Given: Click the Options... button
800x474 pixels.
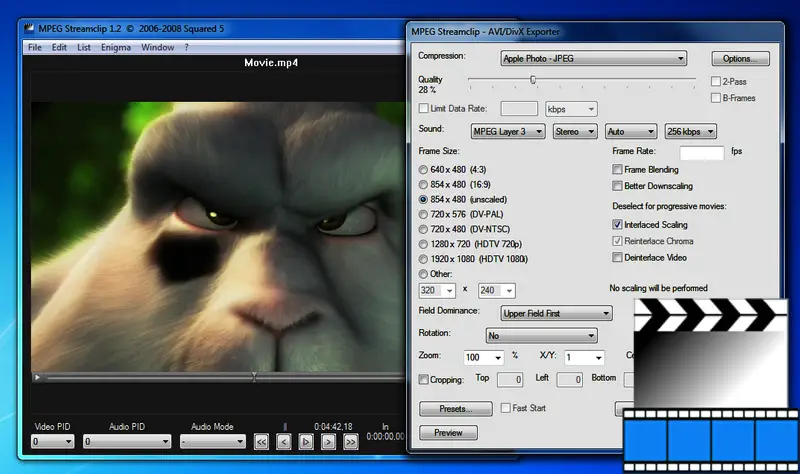Looking at the screenshot, I should pyautogui.click(x=740, y=59).
